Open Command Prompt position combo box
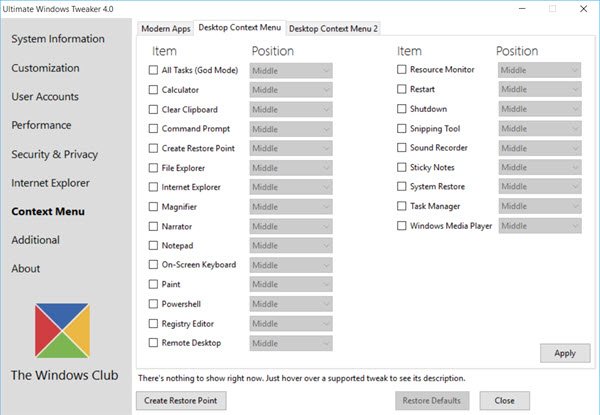 tap(291, 129)
